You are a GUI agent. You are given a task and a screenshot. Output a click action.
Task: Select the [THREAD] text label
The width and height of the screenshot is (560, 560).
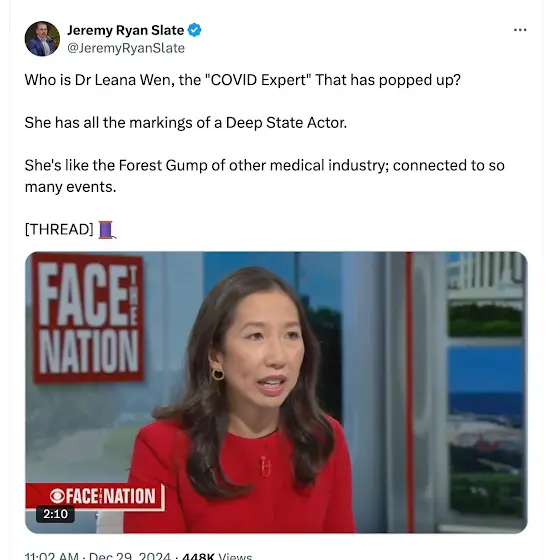click(59, 229)
